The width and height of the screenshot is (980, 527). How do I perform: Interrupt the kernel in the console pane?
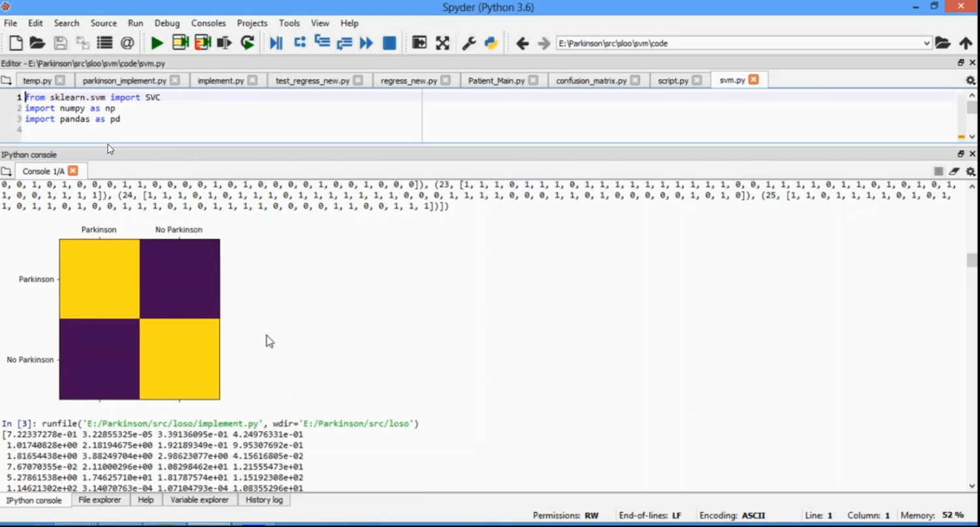click(938, 171)
